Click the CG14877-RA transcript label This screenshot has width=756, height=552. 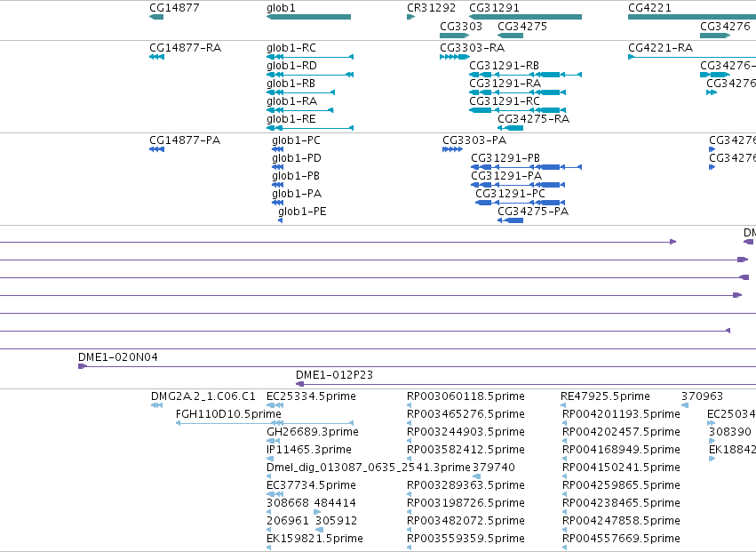tap(185, 48)
